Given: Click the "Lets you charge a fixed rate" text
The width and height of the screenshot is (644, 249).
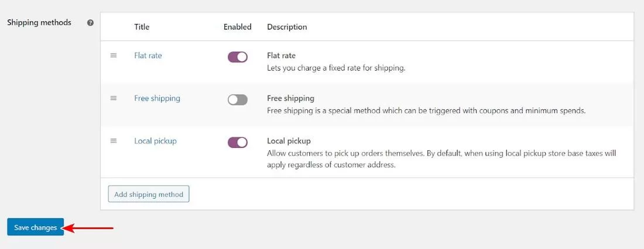Looking at the screenshot, I should [x=336, y=68].
